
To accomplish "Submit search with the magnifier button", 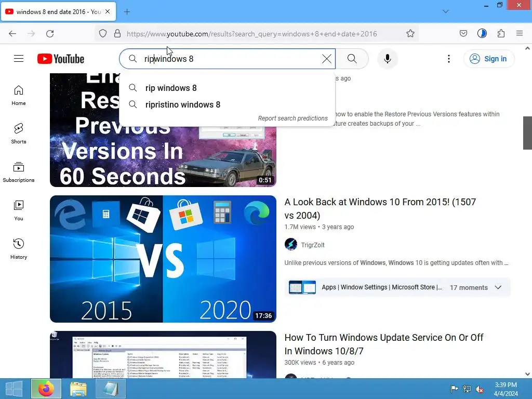I will click(x=352, y=59).
